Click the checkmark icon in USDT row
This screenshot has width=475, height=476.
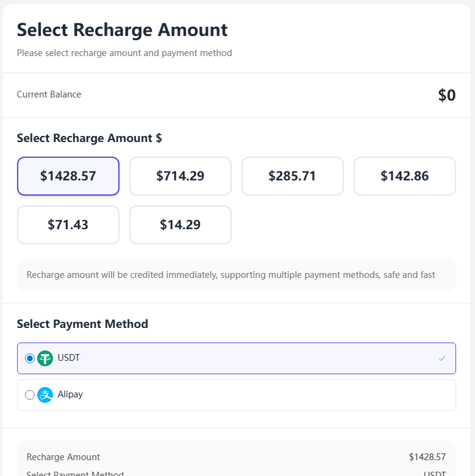click(442, 358)
